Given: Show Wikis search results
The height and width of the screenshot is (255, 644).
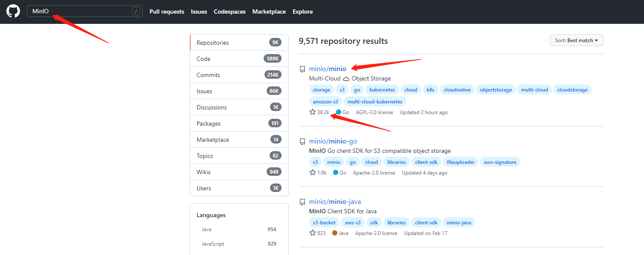Looking at the screenshot, I should coord(239,172).
